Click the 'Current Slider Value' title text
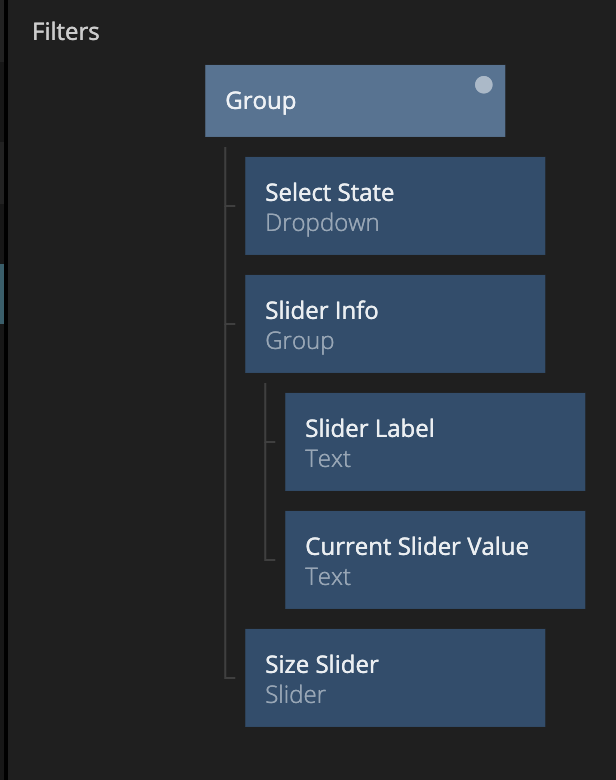The height and width of the screenshot is (780, 616). (x=416, y=546)
